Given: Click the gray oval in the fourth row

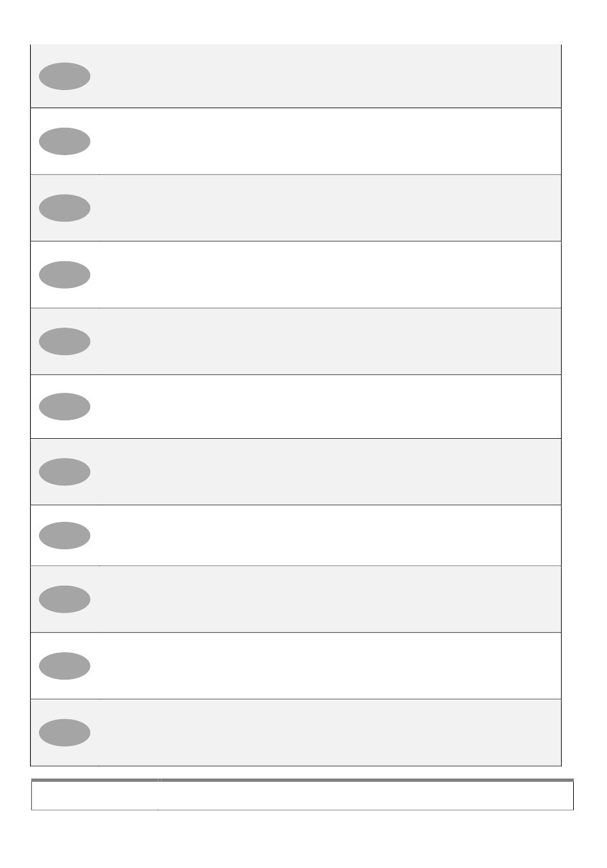Looking at the screenshot, I should pyautogui.click(x=65, y=275).
